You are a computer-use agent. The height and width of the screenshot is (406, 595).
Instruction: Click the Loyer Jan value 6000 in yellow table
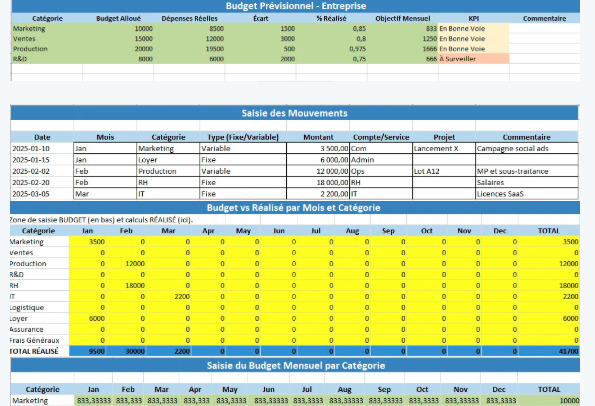pyautogui.click(x=87, y=318)
